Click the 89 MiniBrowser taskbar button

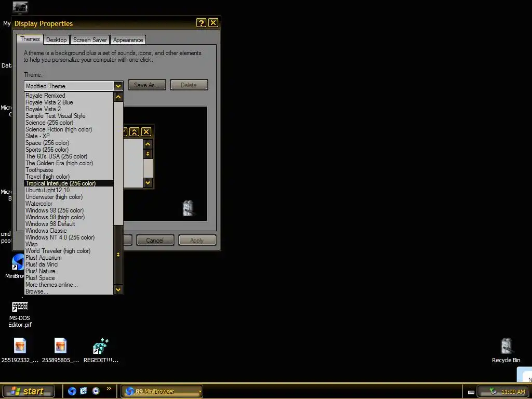(162, 391)
